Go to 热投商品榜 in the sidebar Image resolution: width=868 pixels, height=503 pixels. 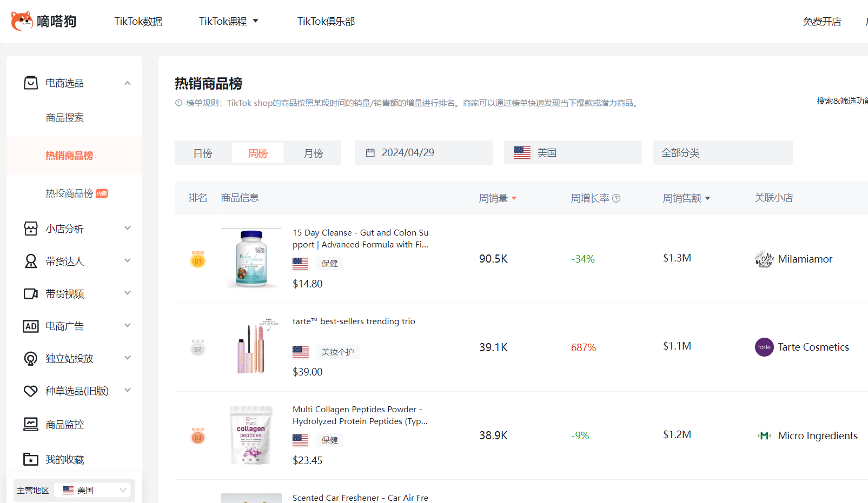pos(69,193)
